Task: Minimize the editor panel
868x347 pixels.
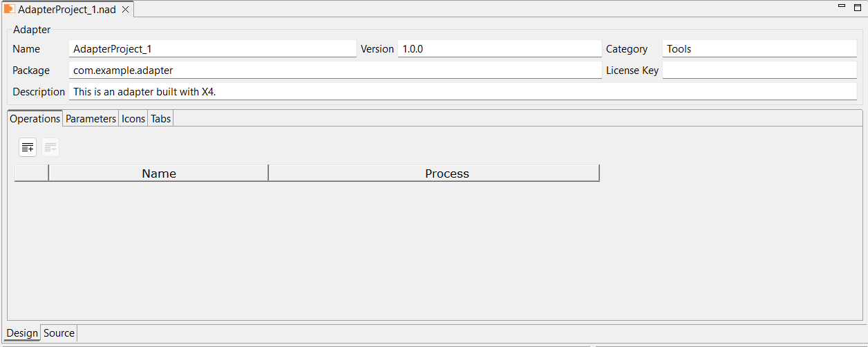Action: tap(842, 6)
